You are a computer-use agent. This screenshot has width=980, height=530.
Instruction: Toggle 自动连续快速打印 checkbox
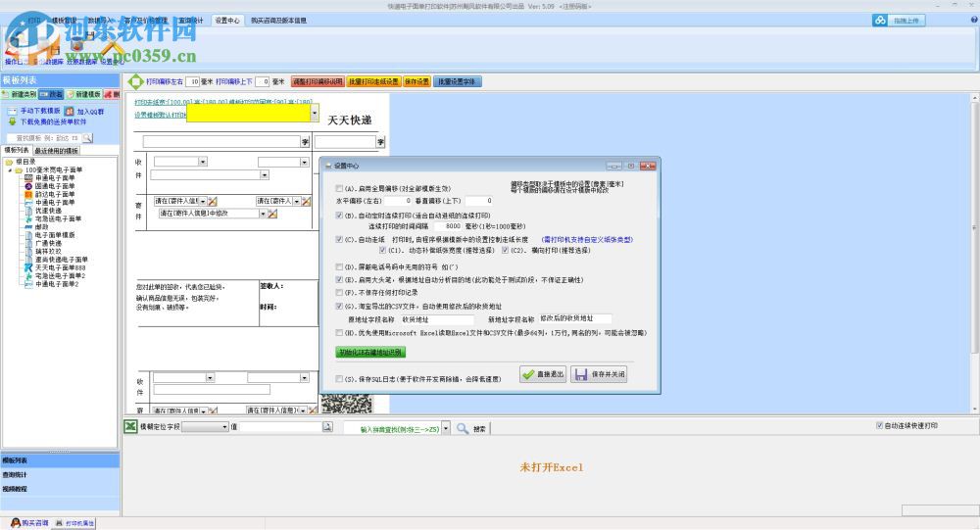coord(879,425)
